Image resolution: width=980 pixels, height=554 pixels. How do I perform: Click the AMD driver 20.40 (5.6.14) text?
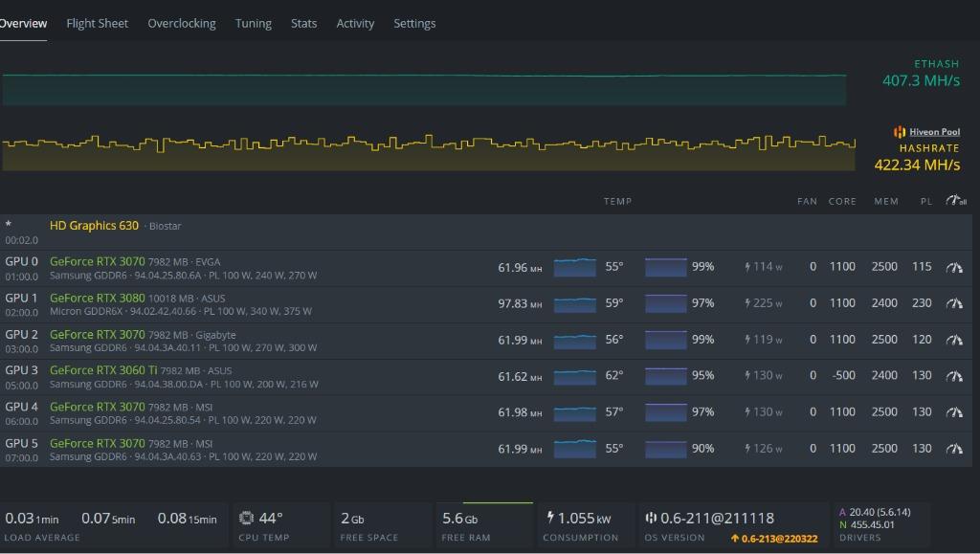coord(880,512)
